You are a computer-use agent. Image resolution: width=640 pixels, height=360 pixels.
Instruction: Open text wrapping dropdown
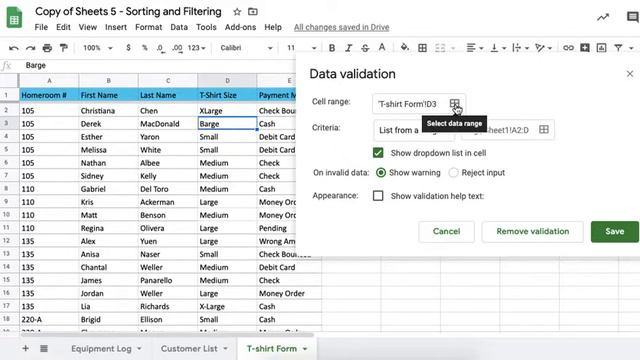pyautogui.click(x=520, y=48)
